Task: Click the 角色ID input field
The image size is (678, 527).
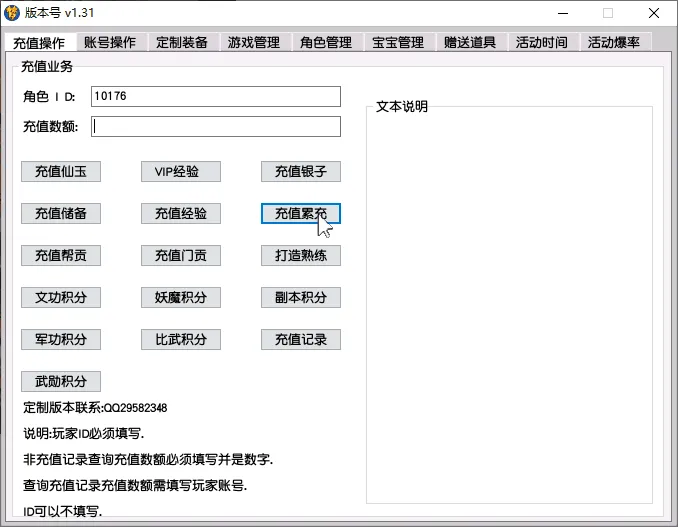Action: (x=215, y=96)
